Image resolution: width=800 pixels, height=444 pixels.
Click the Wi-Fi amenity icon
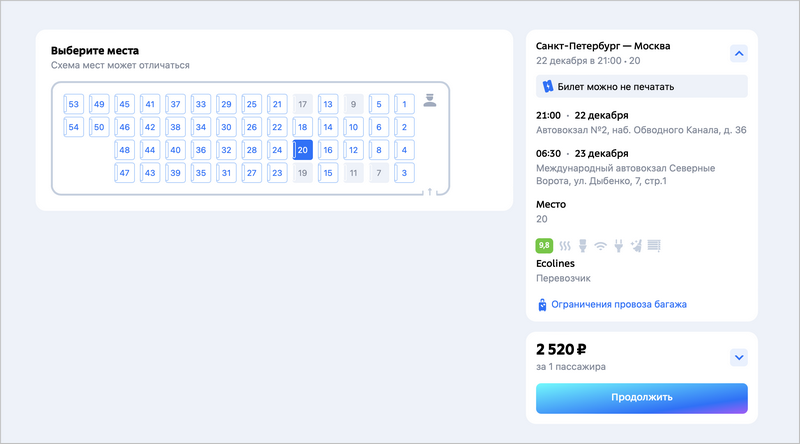coord(601,246)
